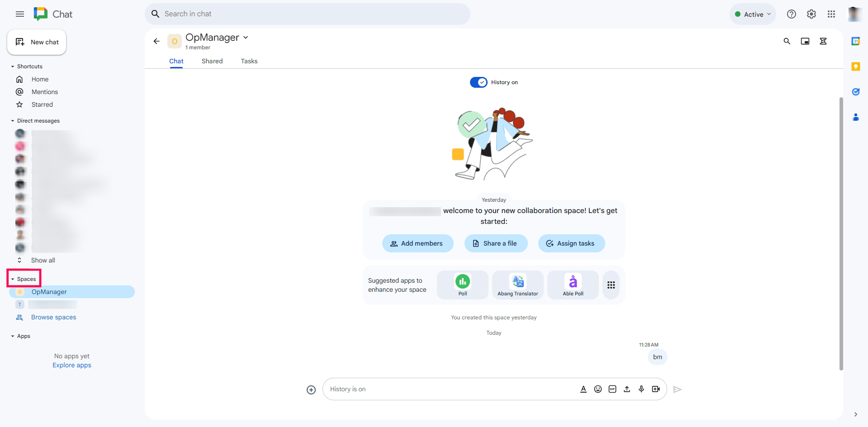
Task: Open the plus attachment menu in composer
Action: [x=311, y=389]
